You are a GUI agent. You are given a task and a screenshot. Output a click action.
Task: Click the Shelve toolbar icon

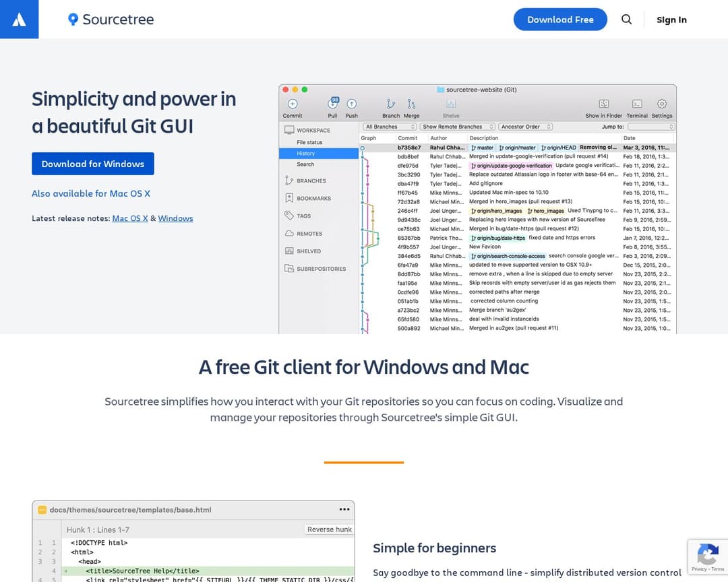pos(451,104)
